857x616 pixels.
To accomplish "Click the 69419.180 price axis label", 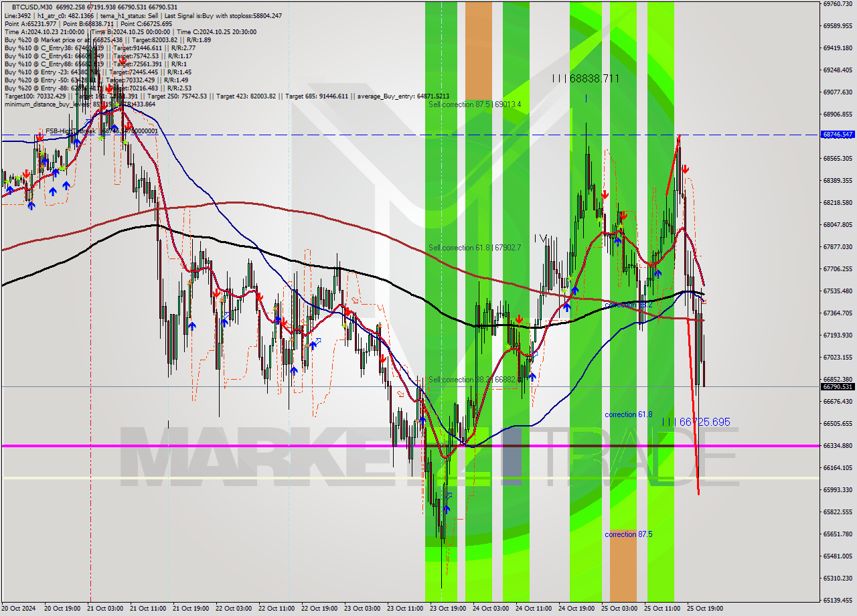I will click(x=838, y=48).
